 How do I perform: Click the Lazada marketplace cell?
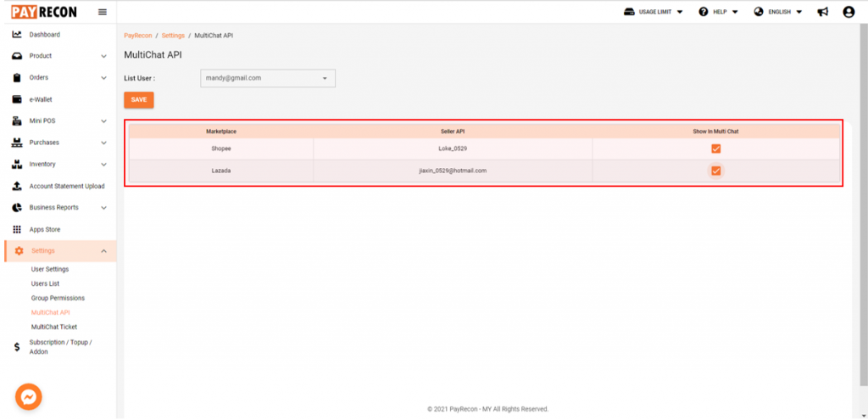[x=221, y=171]
